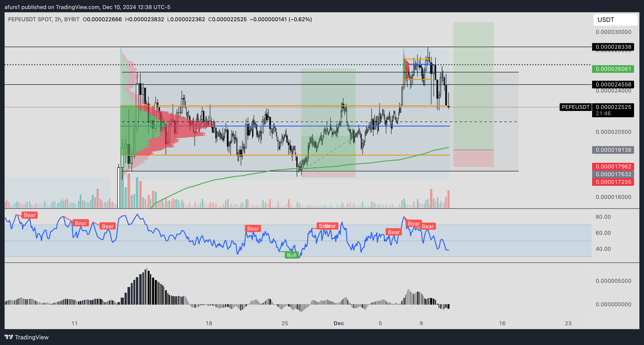Click the Dec label on the time axis
The height and width of the screenshot is (345, 644).
tap(339, 323)
